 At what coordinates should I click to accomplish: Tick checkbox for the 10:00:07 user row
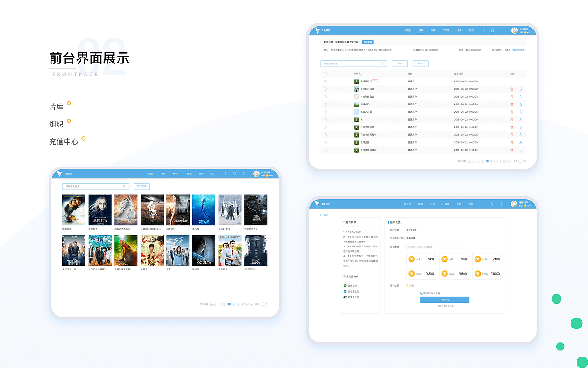[x=325, y=127]
